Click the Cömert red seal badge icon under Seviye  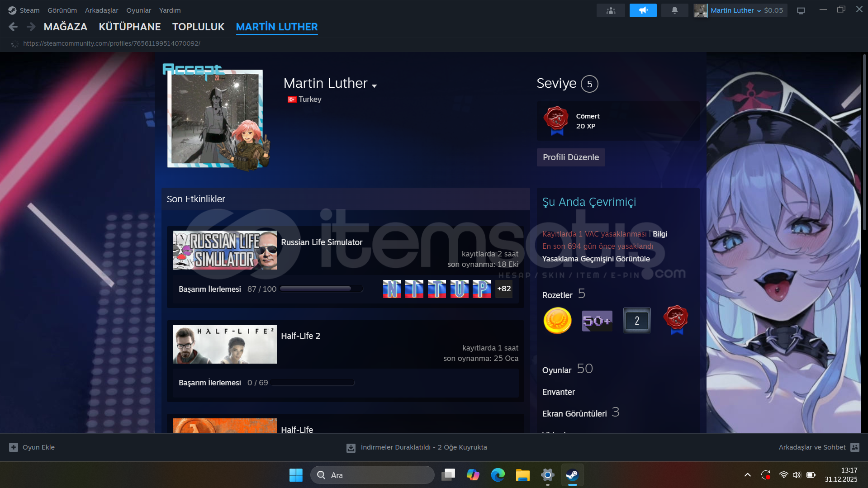pyautogui.click(x=556, y=121)
